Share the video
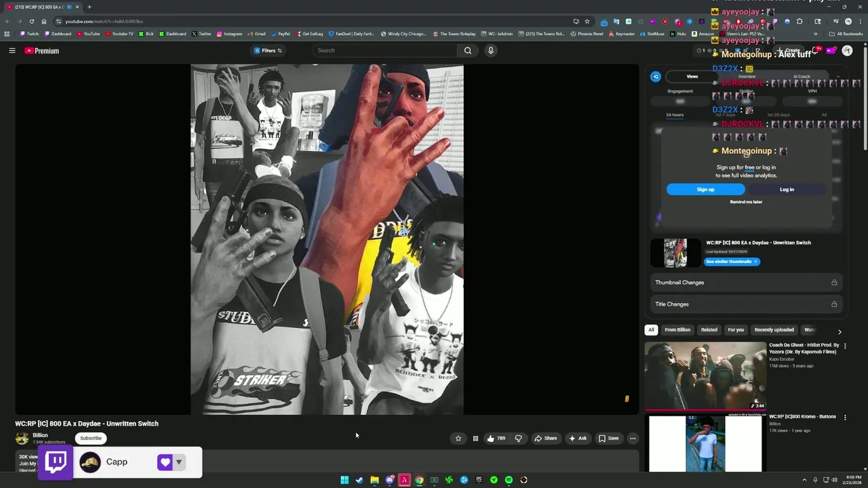The image size is (868, 488). point(545,439)
